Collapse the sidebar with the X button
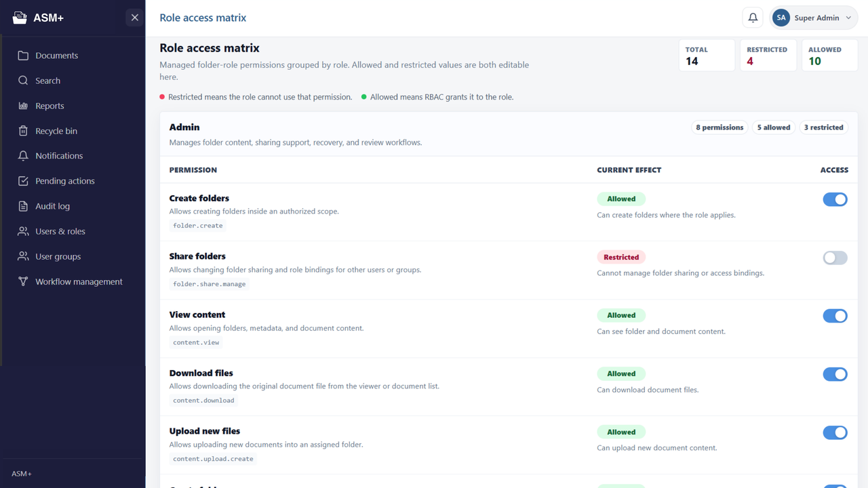Image resolution: width=868 pixels, height=488 pixels. pos(135,18)
